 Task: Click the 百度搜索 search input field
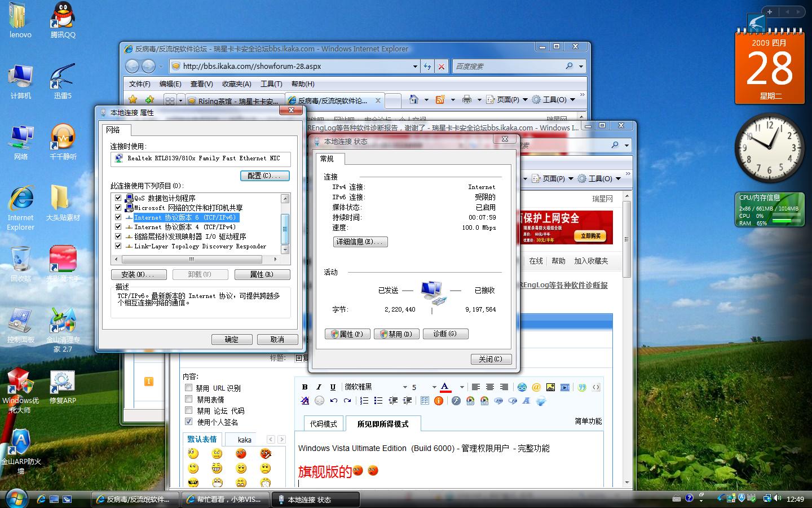pos(509,66)
